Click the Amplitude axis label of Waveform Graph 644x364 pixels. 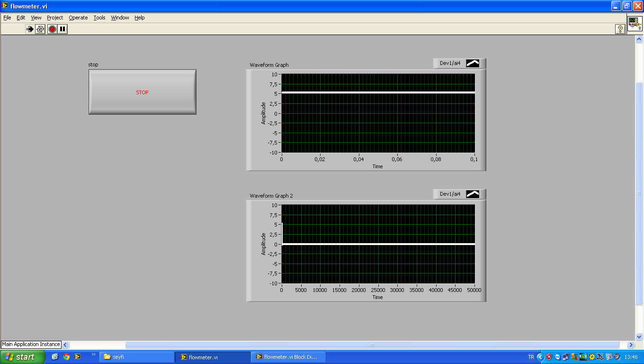[264, 113]
